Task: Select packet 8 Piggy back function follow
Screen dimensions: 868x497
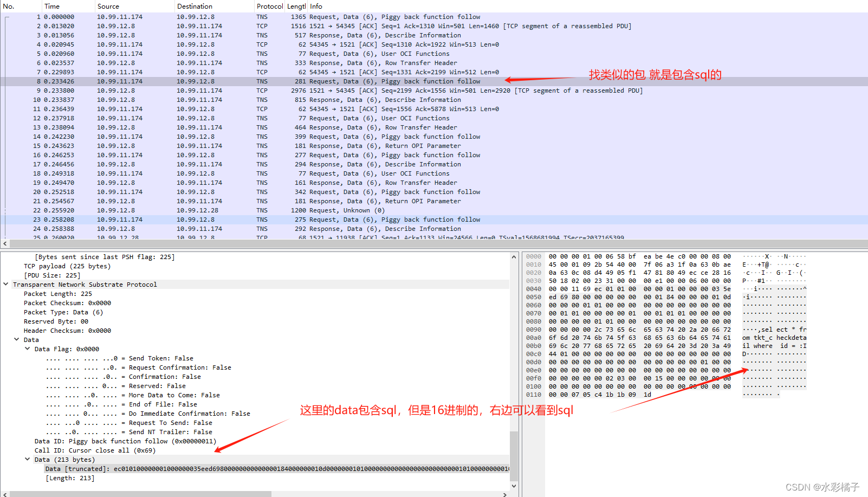Action: [434, 81]
